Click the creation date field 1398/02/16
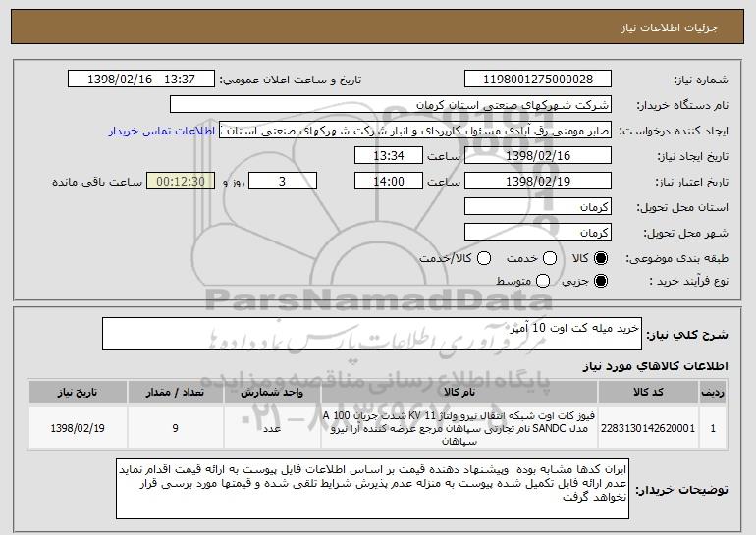 pyautogui.click(x=538, y=156)
